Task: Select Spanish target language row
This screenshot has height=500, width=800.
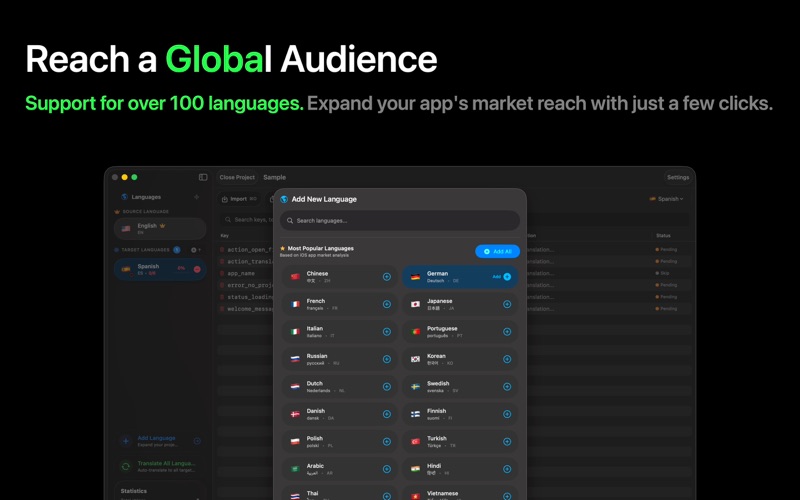Action: [x=160, y=269]
